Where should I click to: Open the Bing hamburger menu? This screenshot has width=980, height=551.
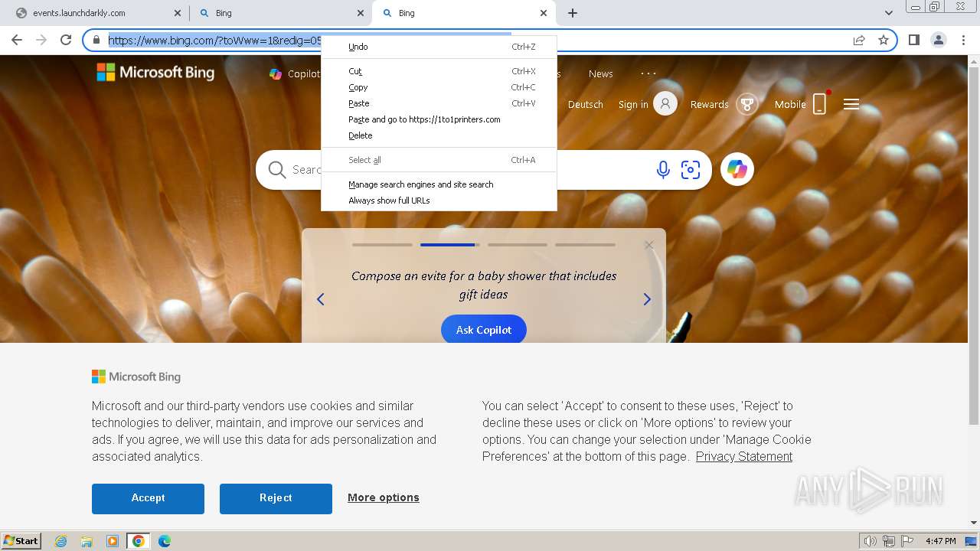(x=851, y=104)
